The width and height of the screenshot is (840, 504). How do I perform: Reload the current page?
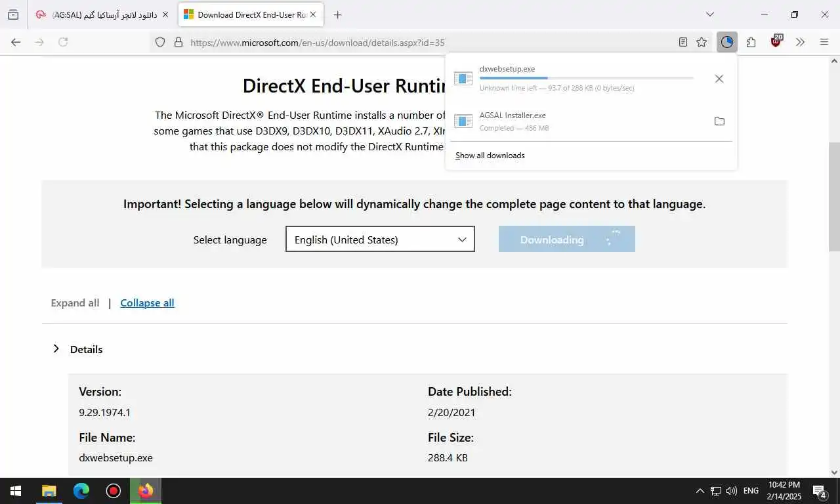[x=63, y=42]
